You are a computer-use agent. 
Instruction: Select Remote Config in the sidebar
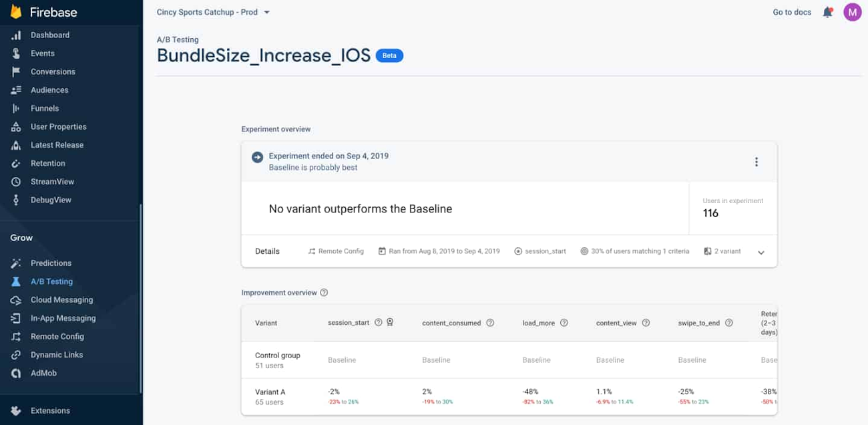(x=57, y=337)
